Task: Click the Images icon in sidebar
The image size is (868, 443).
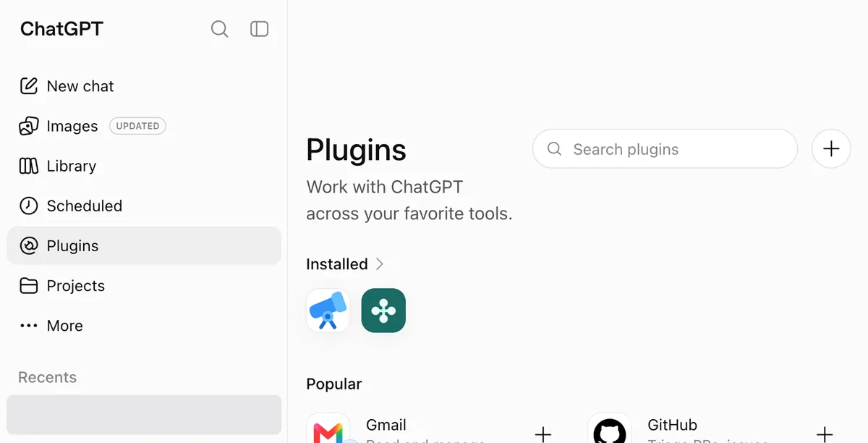Action: click(x=28, y=126)
